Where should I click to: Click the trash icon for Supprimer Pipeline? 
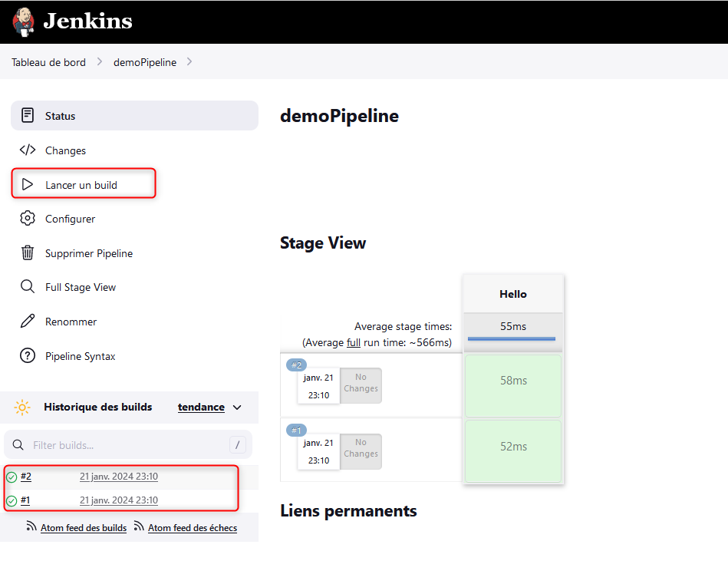[28, 252]
